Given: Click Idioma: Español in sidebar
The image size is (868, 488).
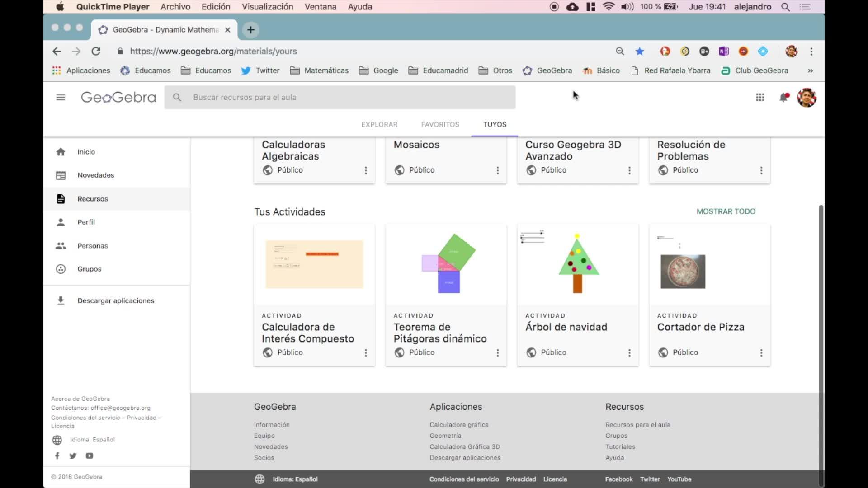Looking at the screenshot, I should pos(92,439).
